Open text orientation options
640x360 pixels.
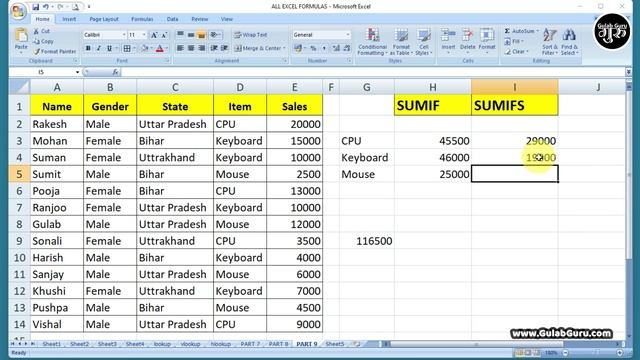pyautogui.click(x=215, y=35)
